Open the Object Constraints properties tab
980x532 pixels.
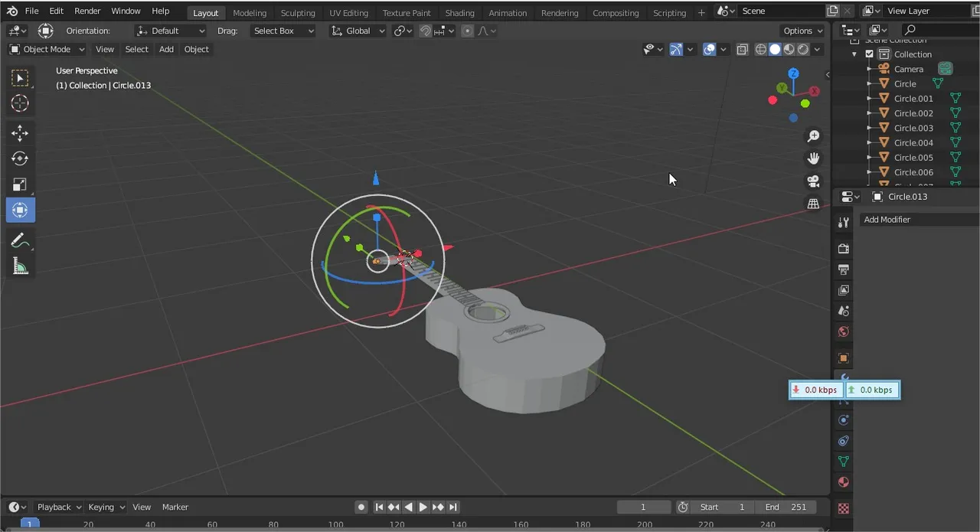click(844, 441)
